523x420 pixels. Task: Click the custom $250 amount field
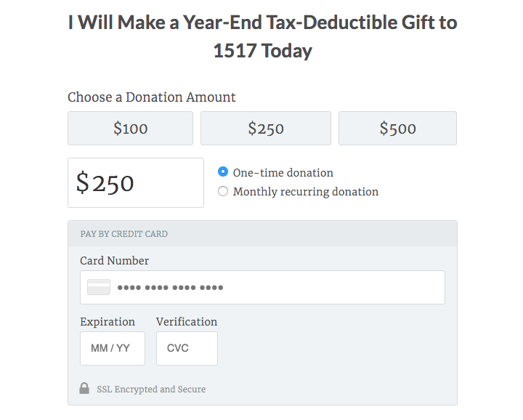136,183
